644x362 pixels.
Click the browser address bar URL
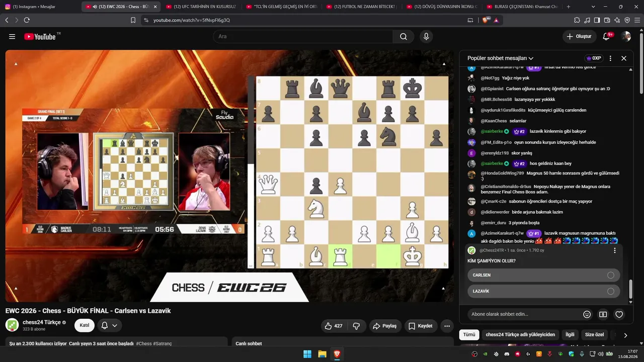(192, 20)
